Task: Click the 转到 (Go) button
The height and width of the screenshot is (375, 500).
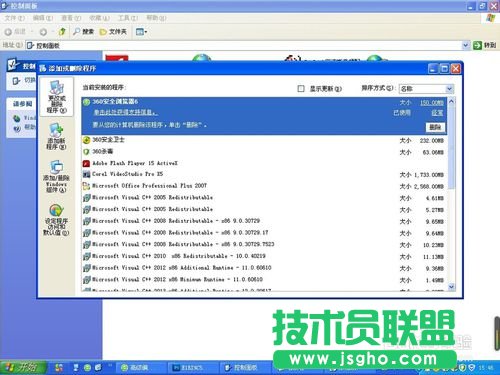Action: (485, 45)
